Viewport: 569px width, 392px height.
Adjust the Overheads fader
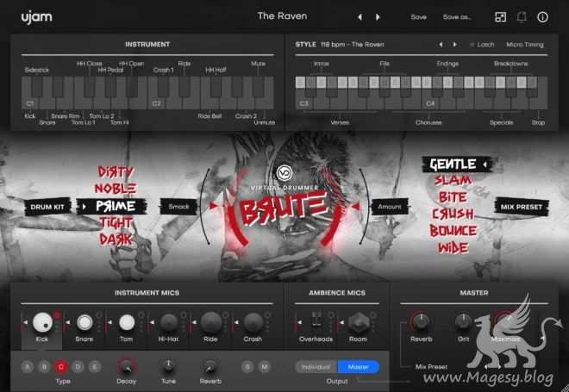[316, 320]
